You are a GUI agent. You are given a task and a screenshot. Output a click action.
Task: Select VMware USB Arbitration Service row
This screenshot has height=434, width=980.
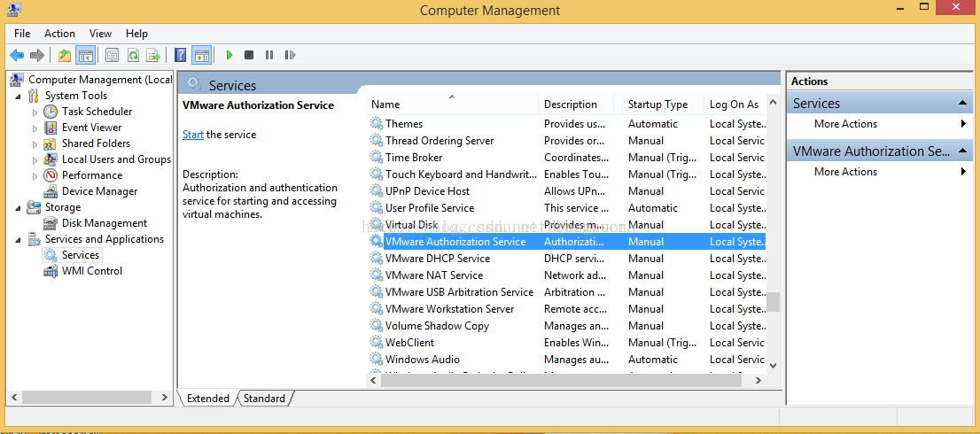coord(566,293)
